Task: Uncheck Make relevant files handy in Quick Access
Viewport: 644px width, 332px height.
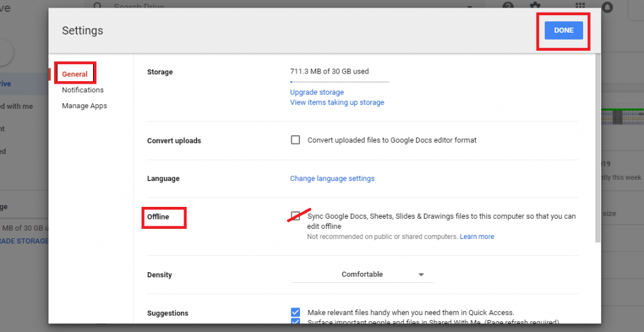Action: tap(296, 313)
